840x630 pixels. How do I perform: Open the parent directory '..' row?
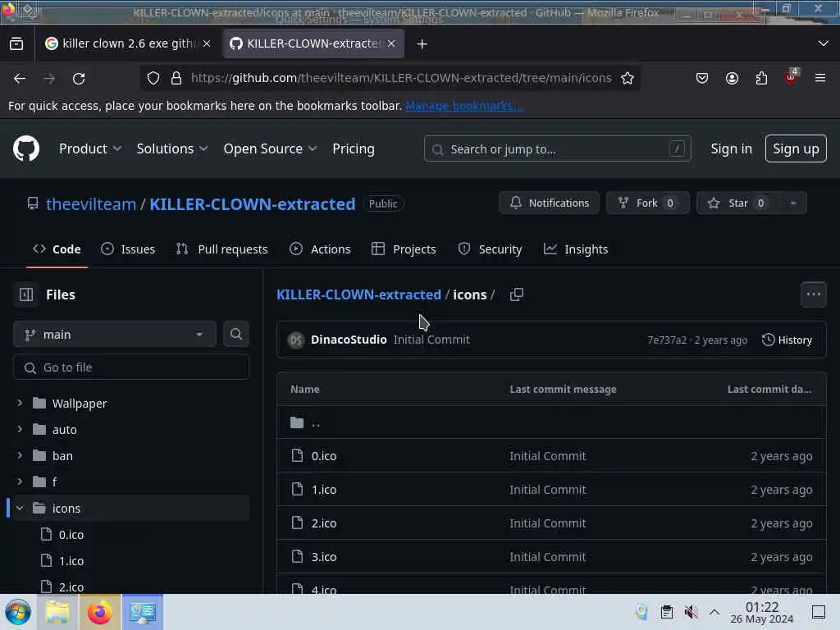pyautogui.click(x=551, y=422)
